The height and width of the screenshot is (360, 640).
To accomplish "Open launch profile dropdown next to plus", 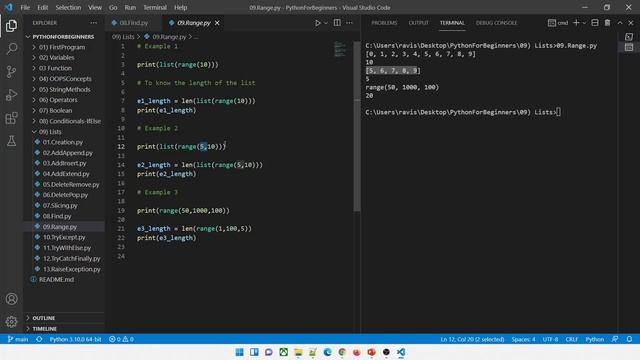I will 584,23.
